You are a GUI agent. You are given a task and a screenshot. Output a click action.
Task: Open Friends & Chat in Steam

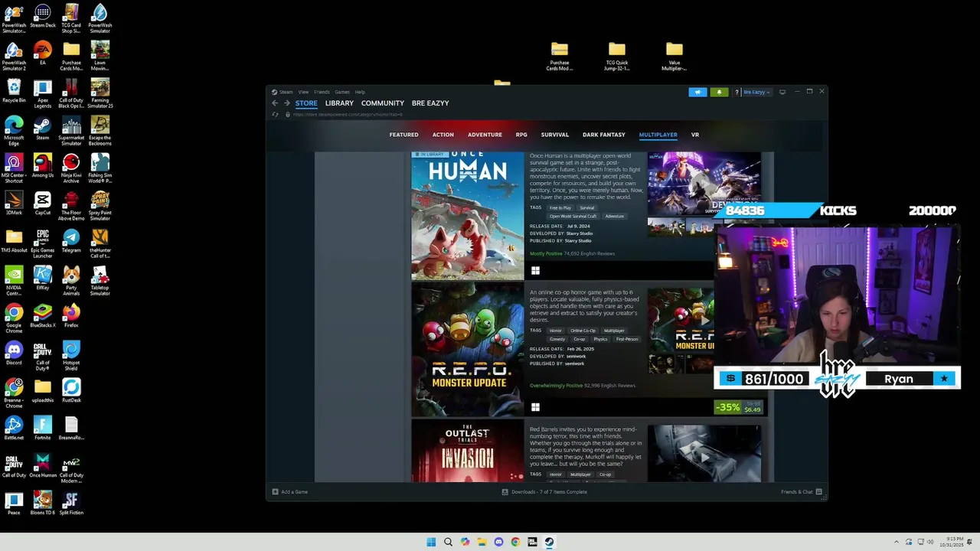801,492
